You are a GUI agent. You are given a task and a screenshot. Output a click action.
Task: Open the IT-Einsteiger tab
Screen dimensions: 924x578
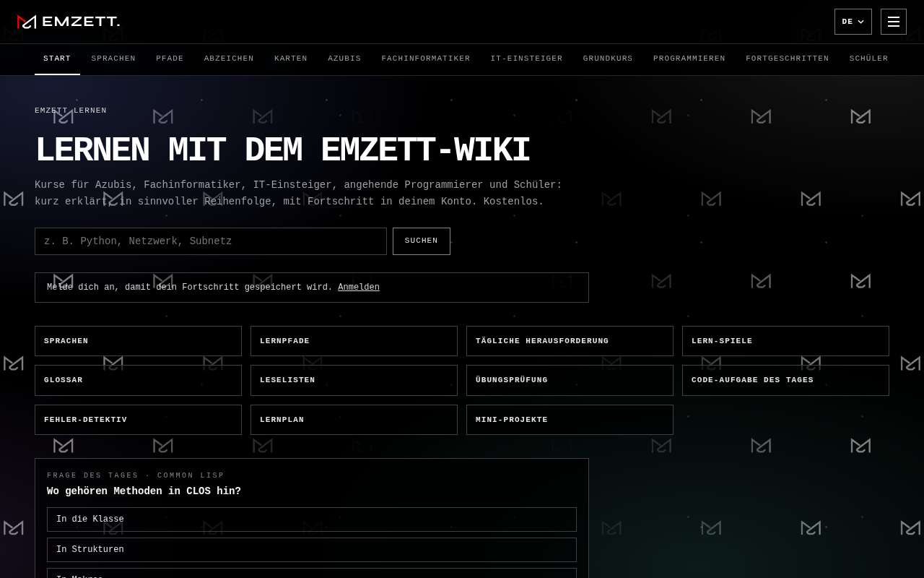tap(526, 59)
